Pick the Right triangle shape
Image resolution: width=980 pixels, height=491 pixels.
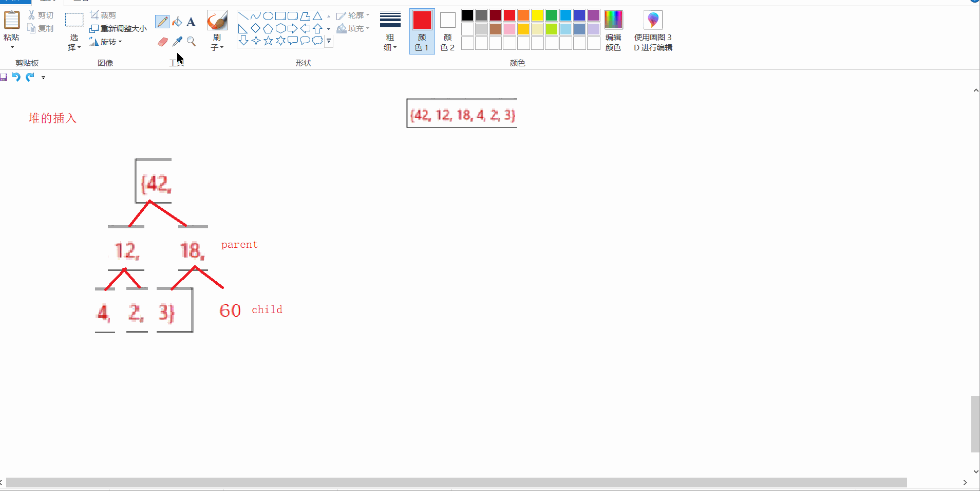pyautogui.click(x=243, y=28)
